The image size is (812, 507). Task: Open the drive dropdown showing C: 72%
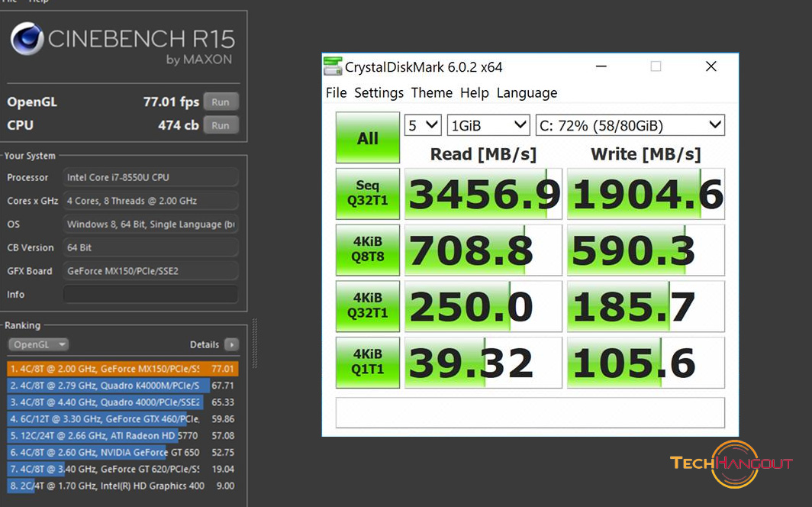630,125
